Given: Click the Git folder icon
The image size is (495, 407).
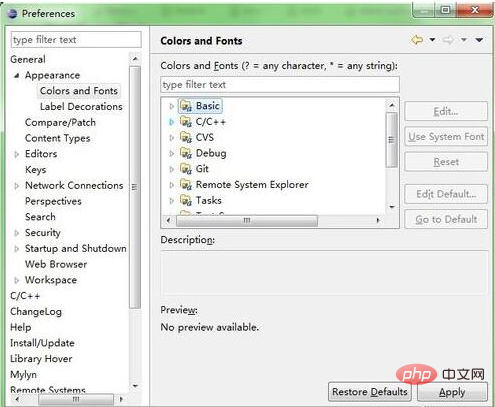Looking at the screenshot, I should [x=186, y=168].
